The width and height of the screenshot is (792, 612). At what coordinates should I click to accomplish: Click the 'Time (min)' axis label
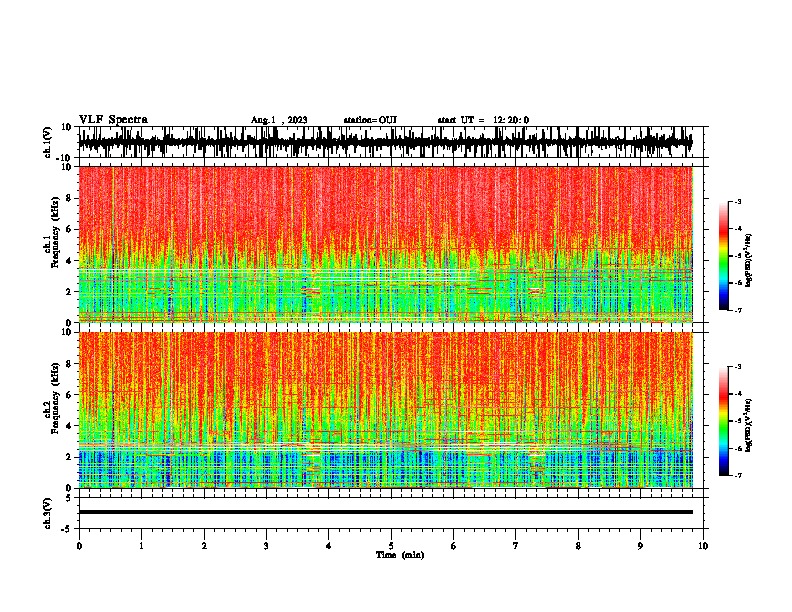point(400,555)
